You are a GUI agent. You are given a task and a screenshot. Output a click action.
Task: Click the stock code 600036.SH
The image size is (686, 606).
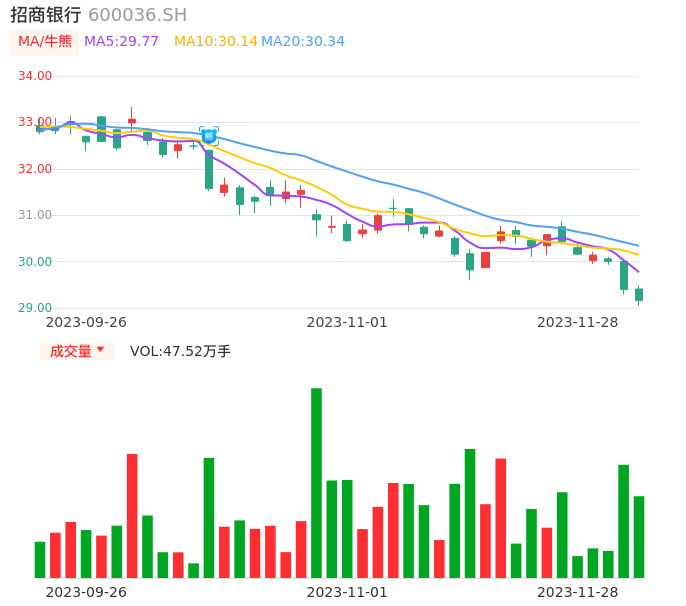pos(137,15)
